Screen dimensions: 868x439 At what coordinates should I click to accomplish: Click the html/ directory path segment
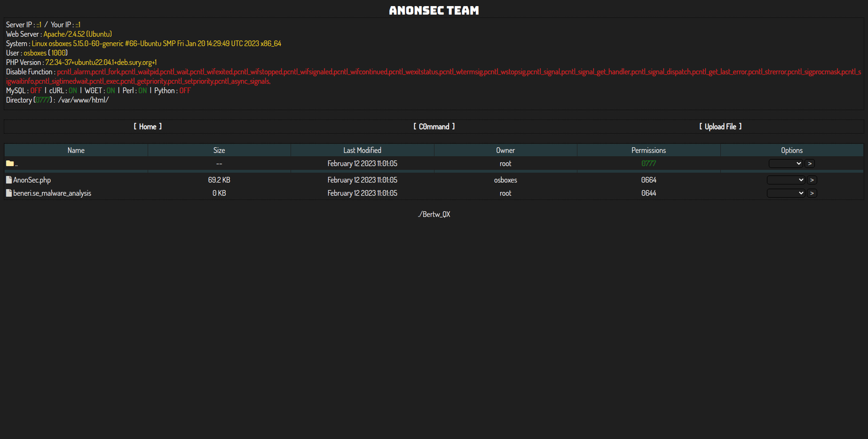coord(100,100)
